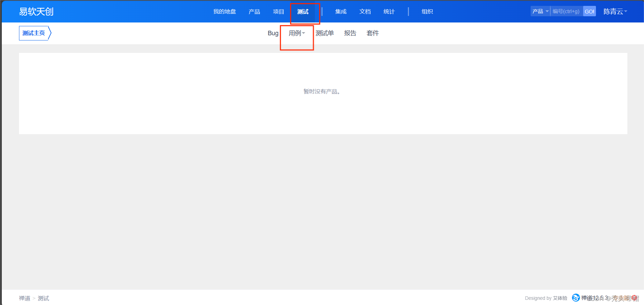
Task: Click the 测试主页 breadcrumb button
Action: coord(35,33)
